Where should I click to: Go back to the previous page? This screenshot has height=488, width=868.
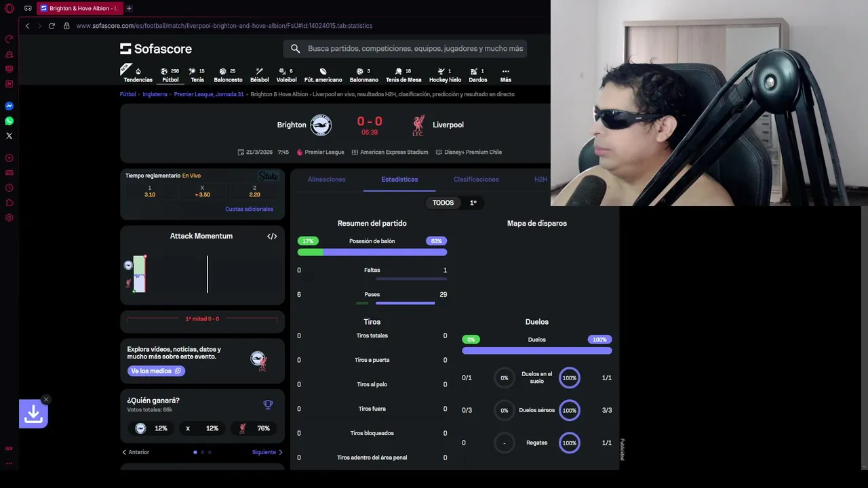(x=27, y=26)
